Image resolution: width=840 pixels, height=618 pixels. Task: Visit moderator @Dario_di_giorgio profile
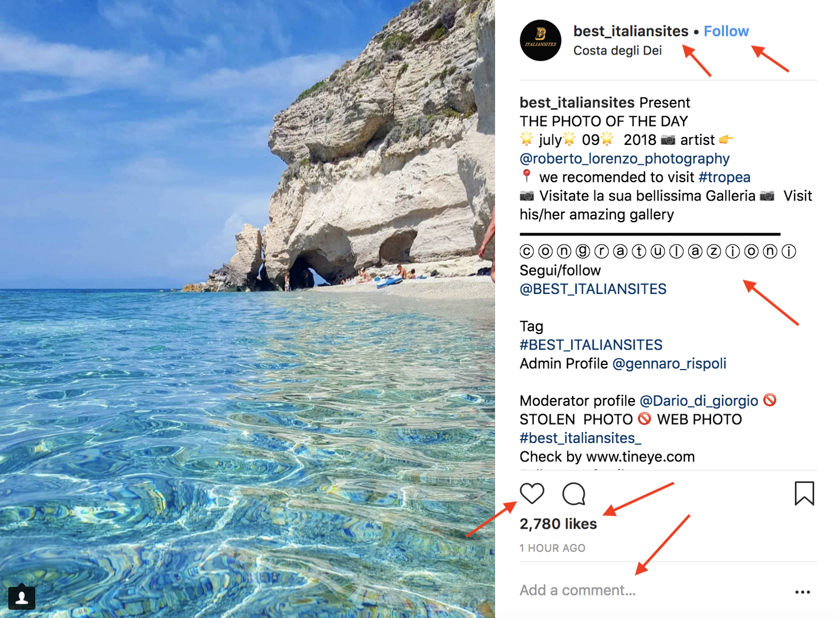coord(699,401)
